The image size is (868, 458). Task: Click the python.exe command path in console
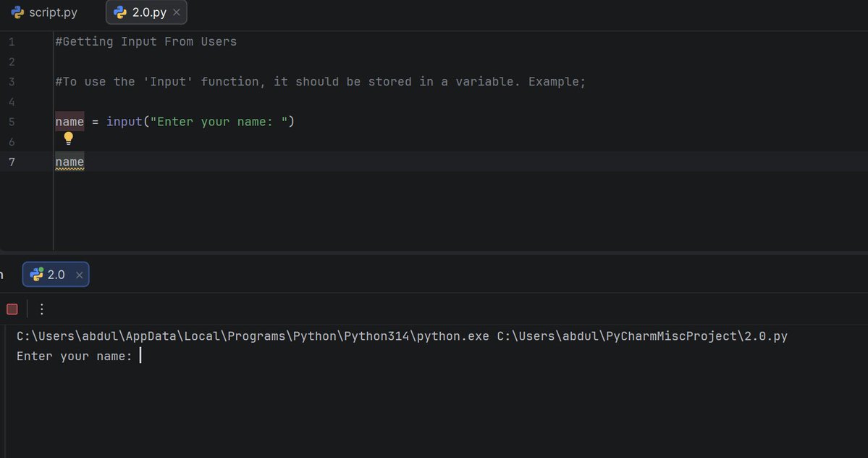(253, 336)
